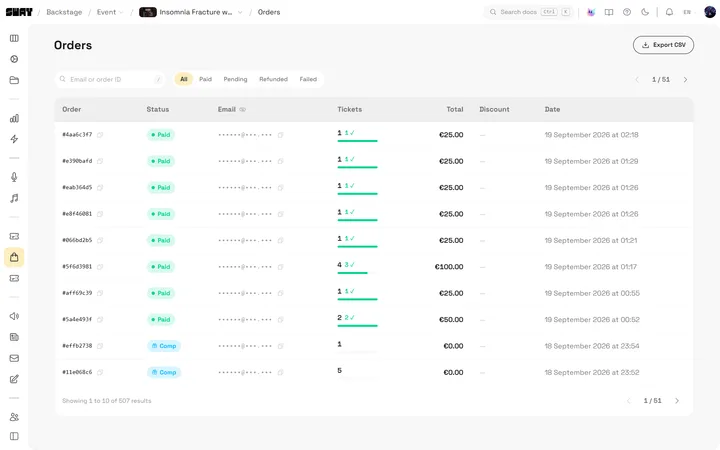Select the Pending filter tab
The width and height of the screenshot is (720, 450).
[x=235, y=79]
